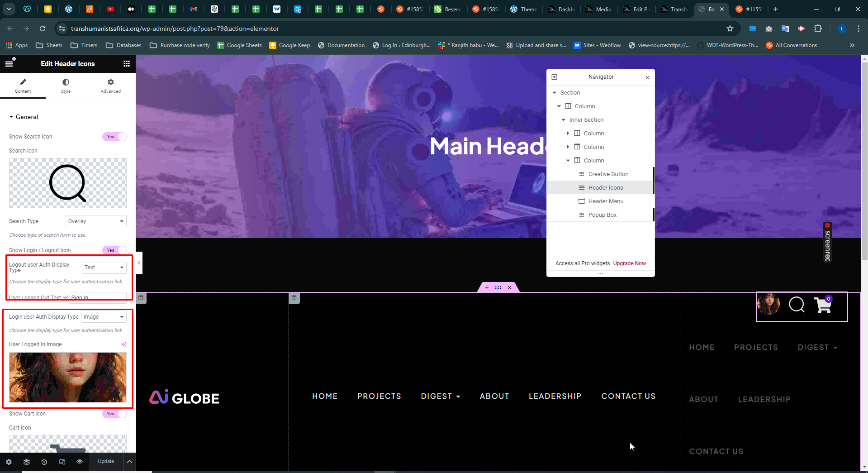The height and width of the screenshot is (473, 868).
Task: Open the Elementor page settings gear
Action: pos(9,462)
